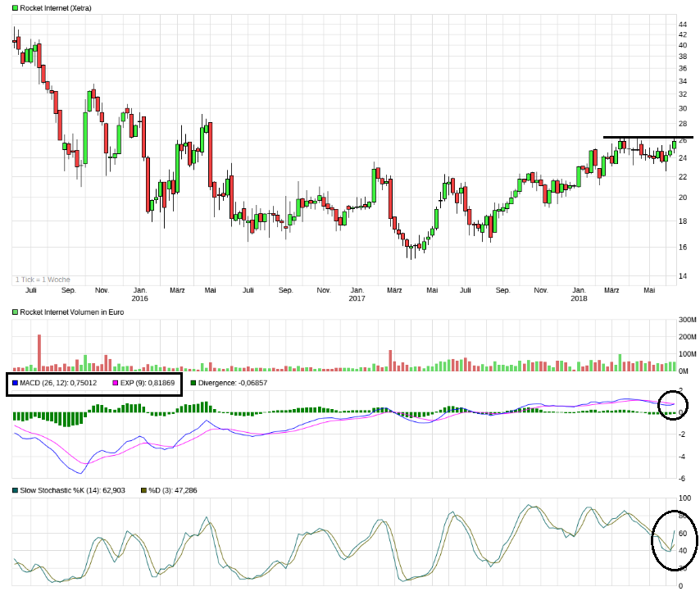The image size is (700, 605).
Task: Click the magenta EXP (9) legend square
Action: tap(114, 381)
